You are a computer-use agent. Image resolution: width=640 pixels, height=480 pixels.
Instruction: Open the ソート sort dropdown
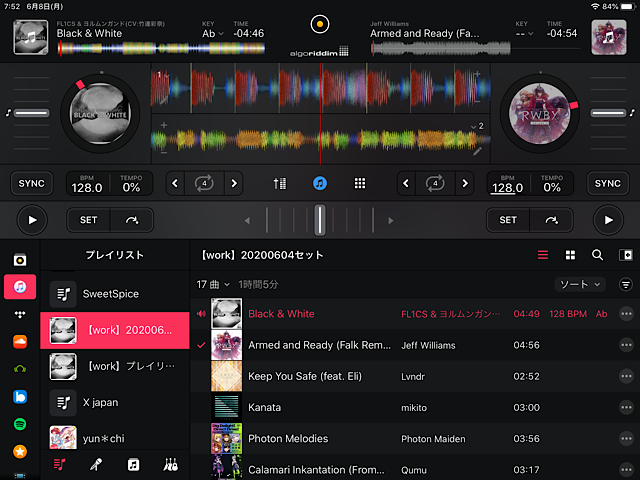[580, 284]
